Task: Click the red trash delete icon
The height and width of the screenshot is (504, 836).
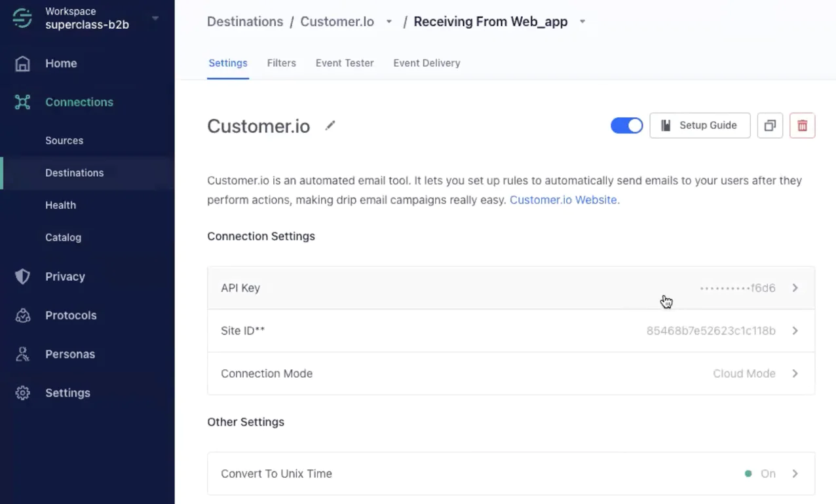Action: click(x=802, y=126)
